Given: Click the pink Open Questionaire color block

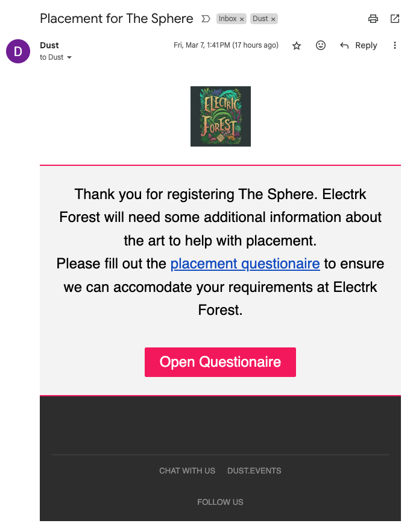Looking at the screenshot, I should point(220,362).
